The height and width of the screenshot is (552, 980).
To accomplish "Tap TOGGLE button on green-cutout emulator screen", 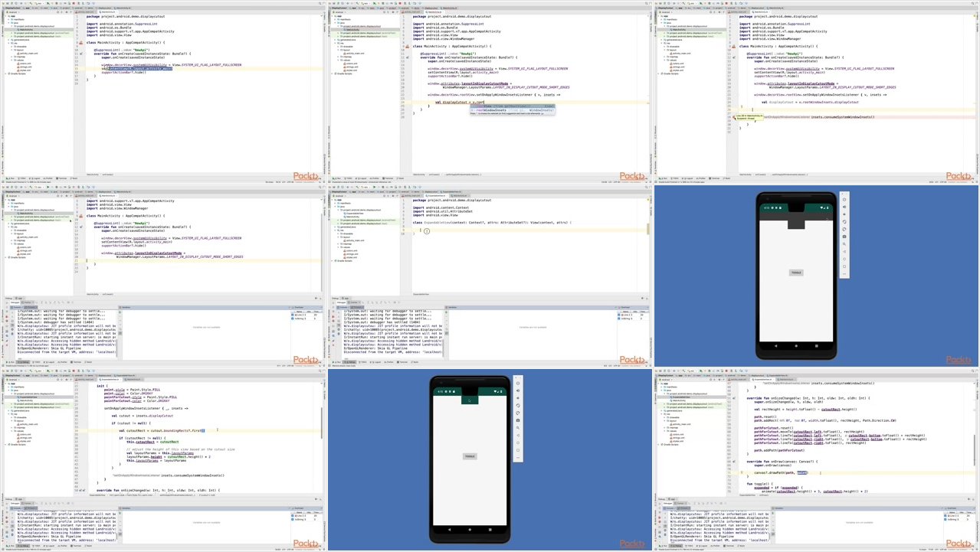I will (x=470, y=456).
